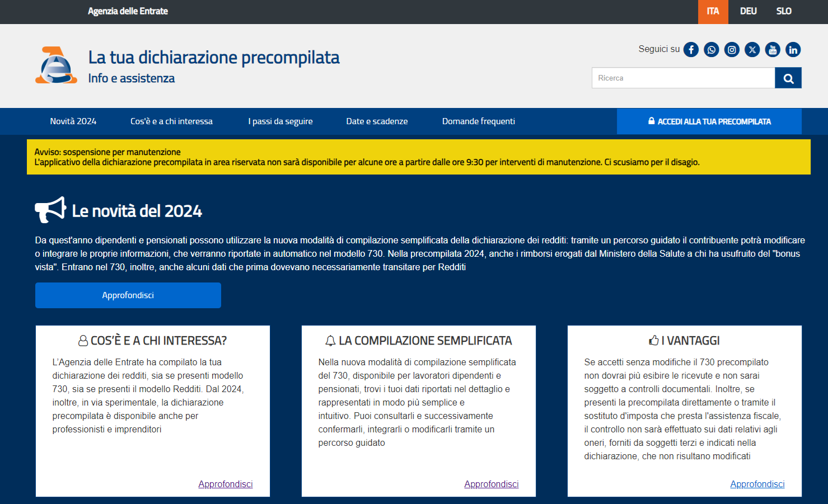828x504 pixels.
Task: Open I passi da seguire menu
Action: coord(280,121)
